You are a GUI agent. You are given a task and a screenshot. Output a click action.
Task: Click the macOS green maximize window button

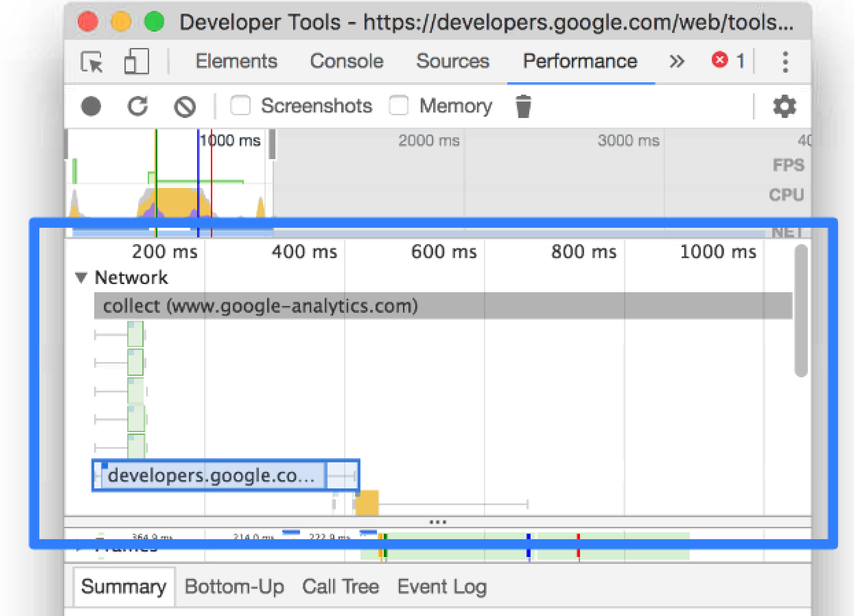pyautogui.click(x=154, y=21)
